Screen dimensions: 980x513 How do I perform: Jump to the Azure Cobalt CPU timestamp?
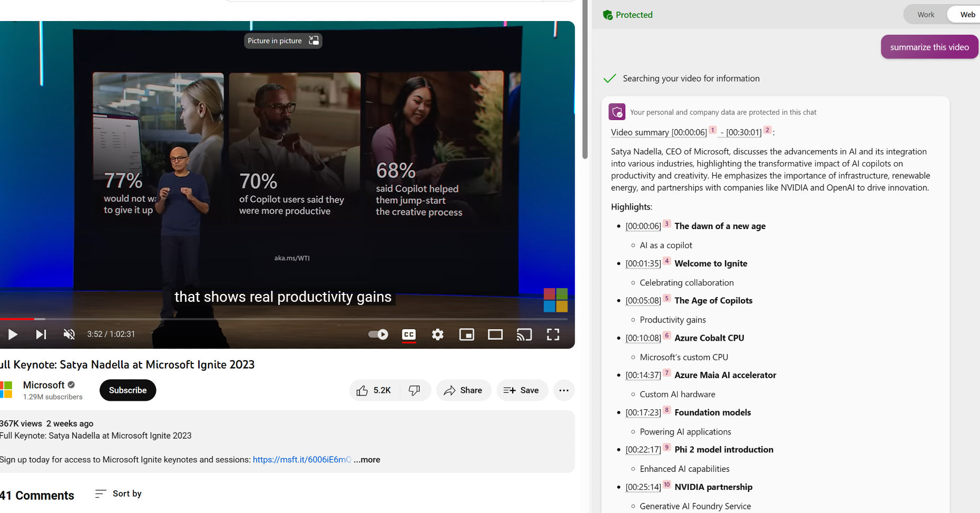coord(643,338)
